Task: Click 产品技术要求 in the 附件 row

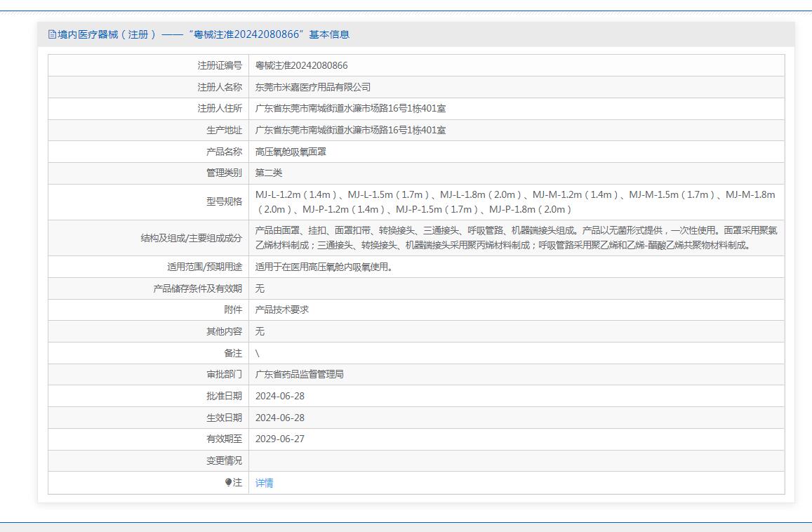Action: tap(281, 310)
